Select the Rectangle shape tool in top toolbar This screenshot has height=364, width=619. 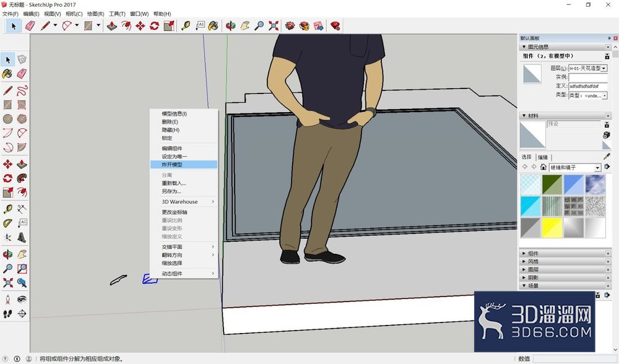click(x=89, y=26)
